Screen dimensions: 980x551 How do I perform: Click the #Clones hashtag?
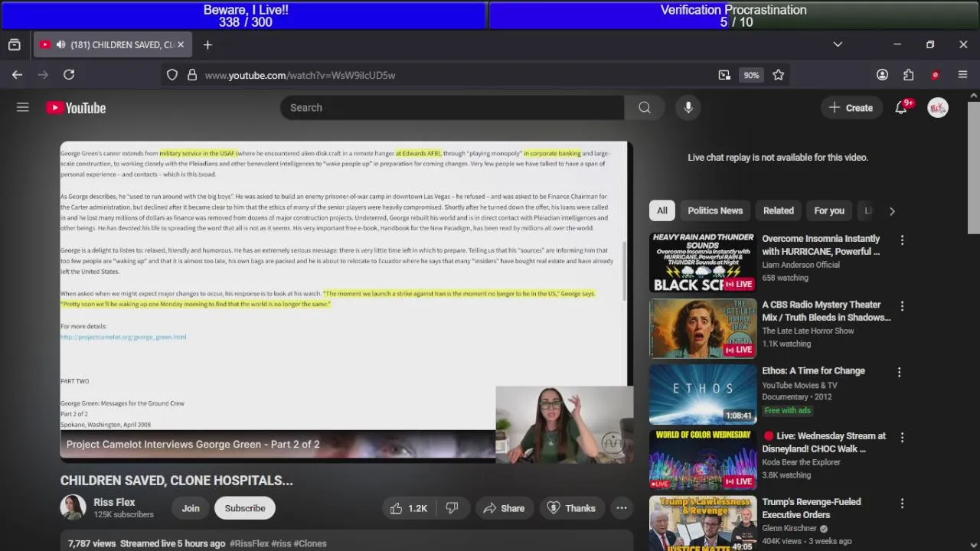pos(310,543)
